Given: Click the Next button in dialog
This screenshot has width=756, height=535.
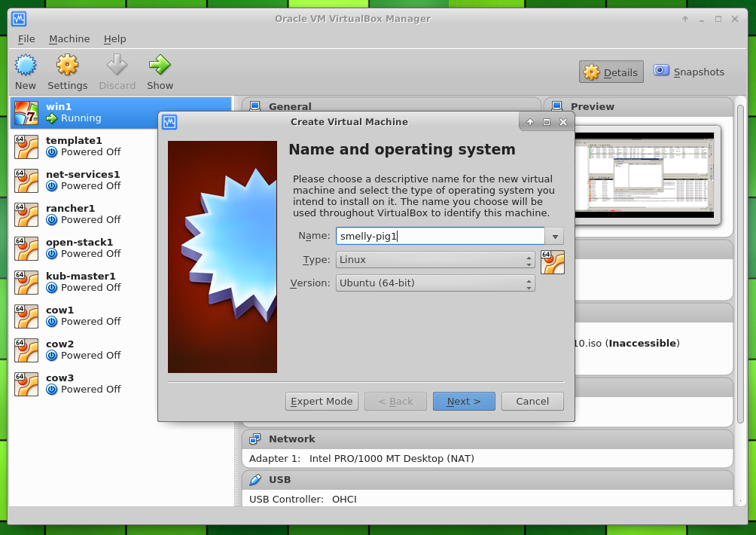Looking at the screenshot, I should coord(464,402).
